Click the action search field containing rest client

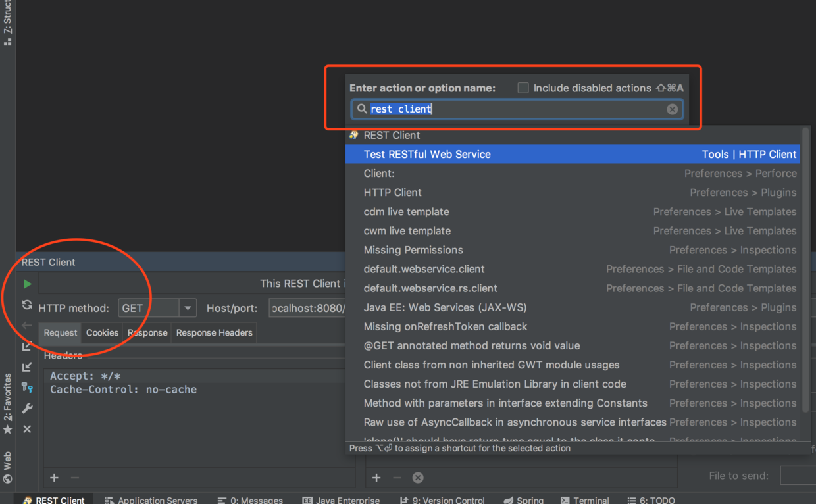coord(517,109)
